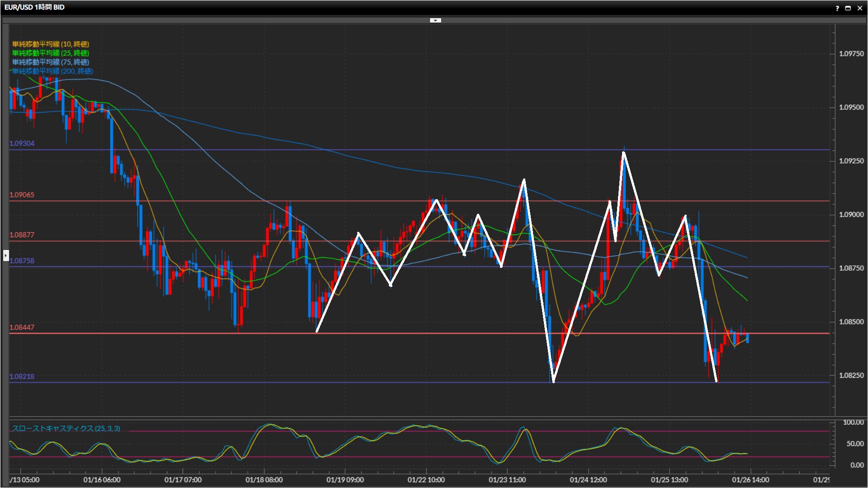
Task: Click the 1.08758 horizontal line label
Action: click(22, 261)
